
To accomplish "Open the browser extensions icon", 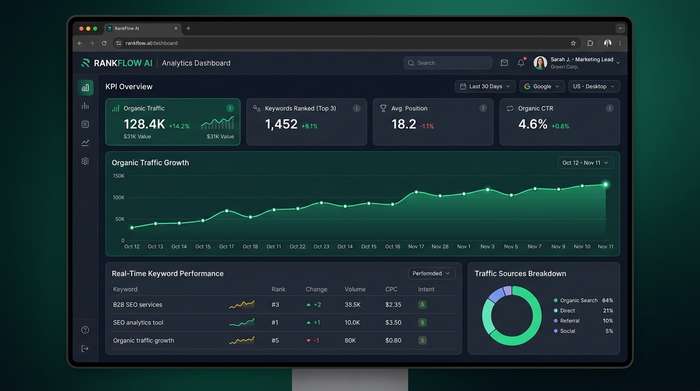I will coord(590,43).
